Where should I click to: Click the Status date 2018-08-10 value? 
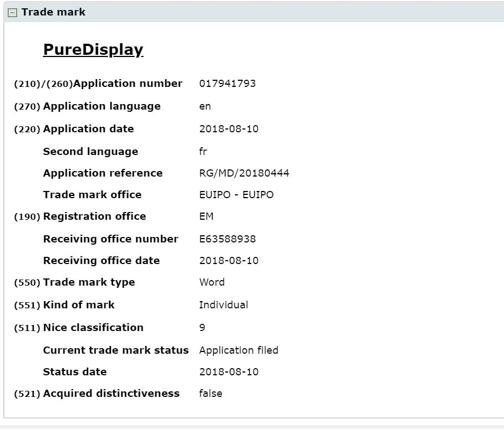click(229, 371)
